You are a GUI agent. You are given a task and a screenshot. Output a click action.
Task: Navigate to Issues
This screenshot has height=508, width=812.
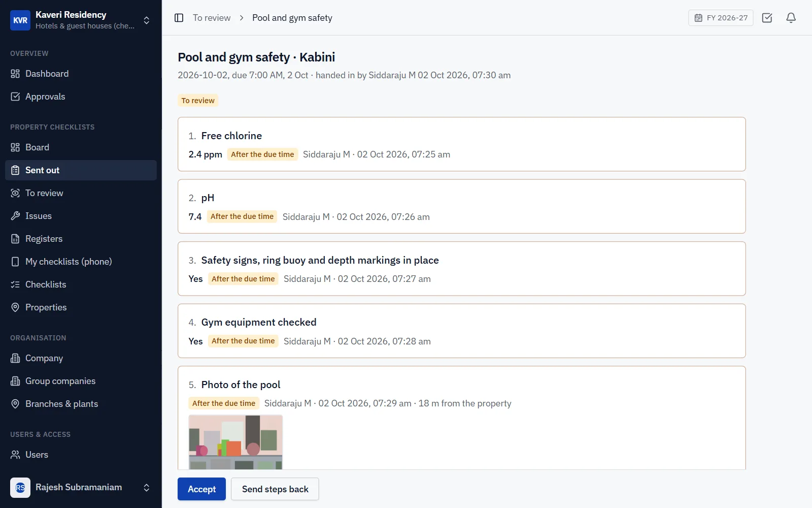(x=81, y=216)
